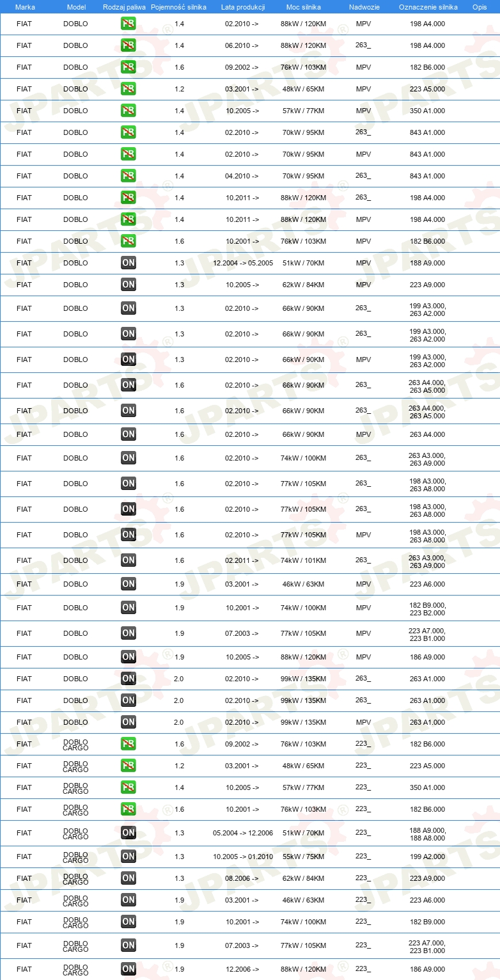Click date cell '12.2006 ->'

click(x=242, y=969)
